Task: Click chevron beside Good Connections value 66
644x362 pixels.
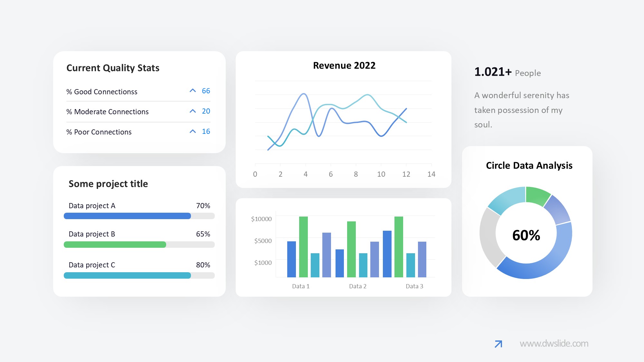Action: tap(193, 91)
